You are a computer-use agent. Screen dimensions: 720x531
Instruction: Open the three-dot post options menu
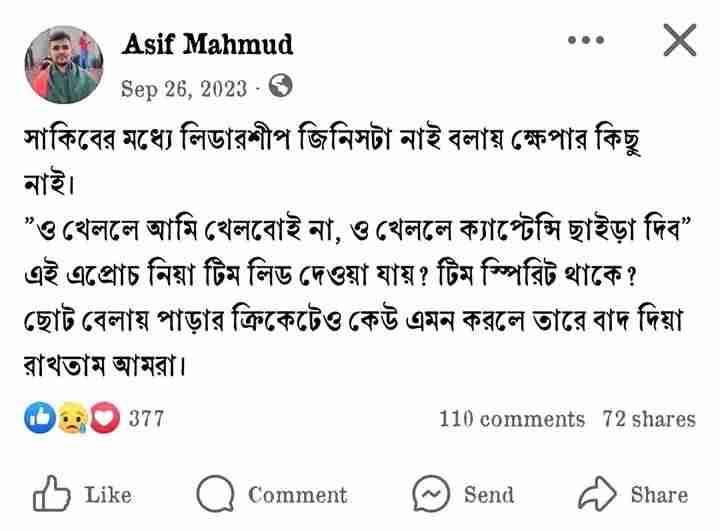click(586, 40)
